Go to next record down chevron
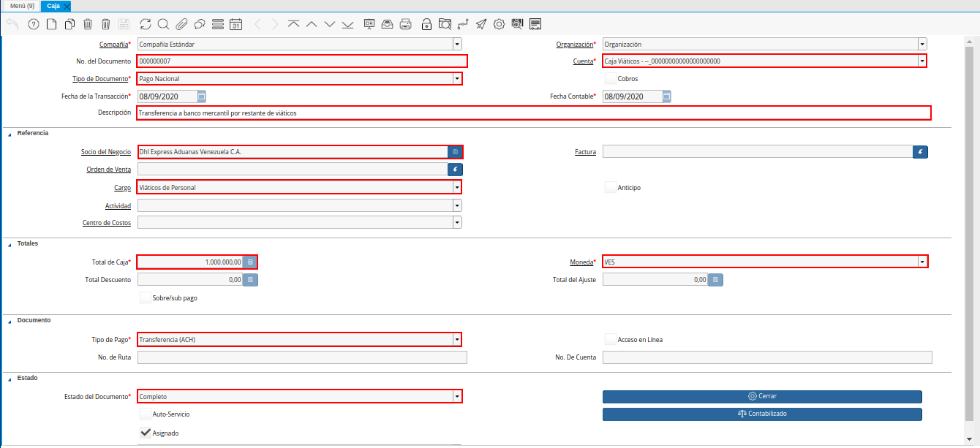 coord(330,24)
